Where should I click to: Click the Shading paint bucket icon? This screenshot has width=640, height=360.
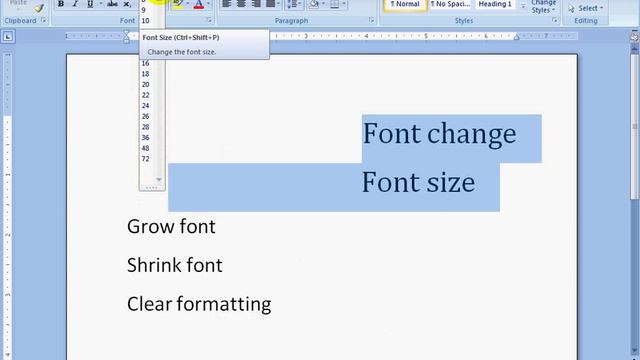click(x=313, y=4)
